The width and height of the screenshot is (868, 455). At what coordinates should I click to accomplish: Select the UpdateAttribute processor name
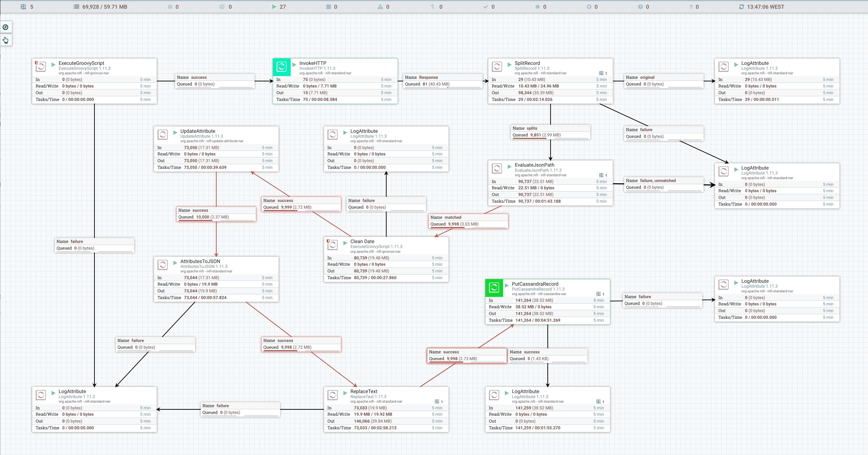tap(197, 131)
